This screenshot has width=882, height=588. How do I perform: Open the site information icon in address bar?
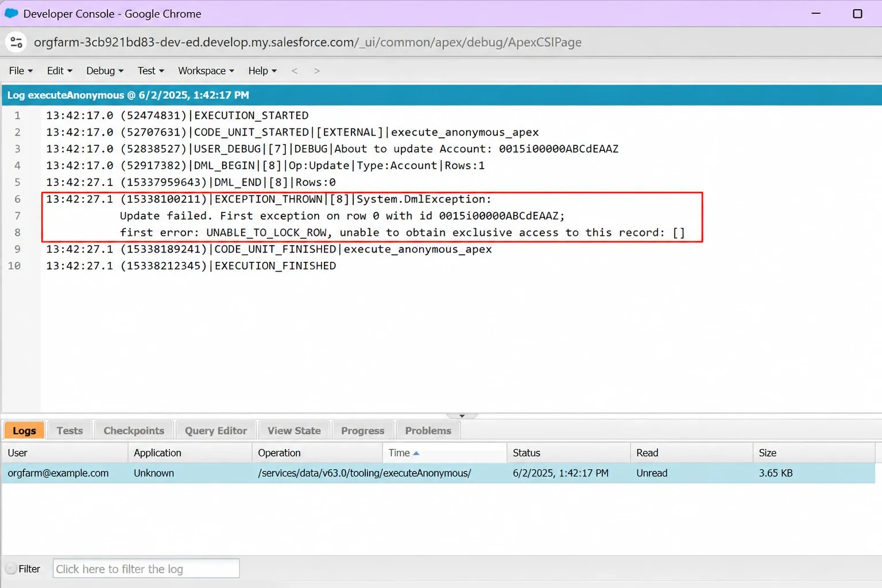pos(16,42)
